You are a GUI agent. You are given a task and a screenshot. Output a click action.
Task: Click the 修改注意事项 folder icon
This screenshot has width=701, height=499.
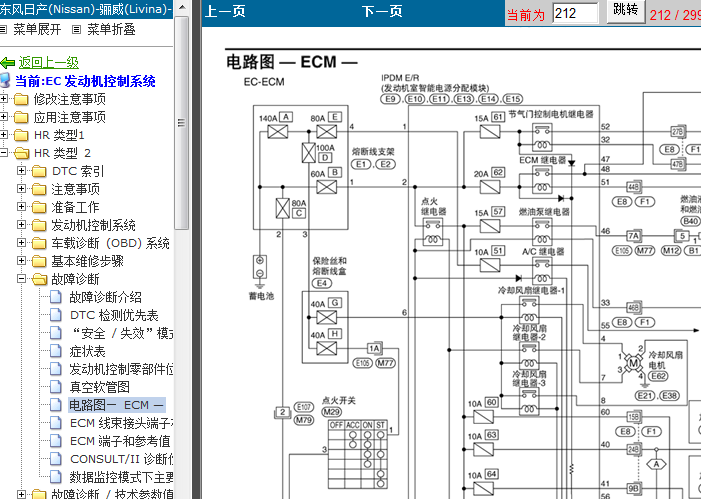coord(21,99)
